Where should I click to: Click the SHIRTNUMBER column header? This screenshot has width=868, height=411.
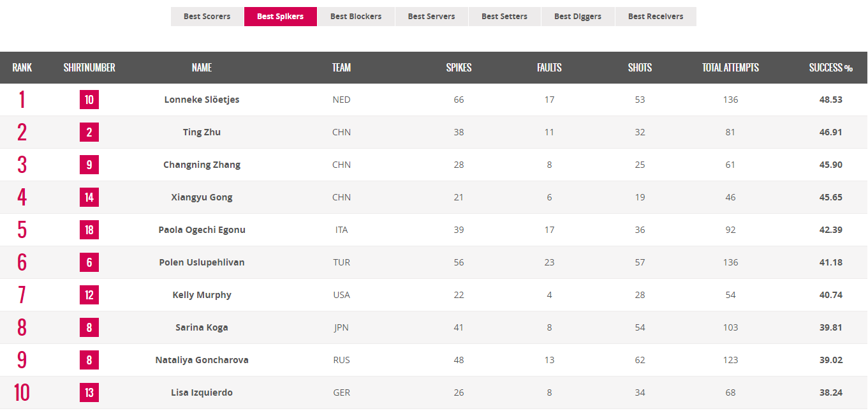[89, 68]
